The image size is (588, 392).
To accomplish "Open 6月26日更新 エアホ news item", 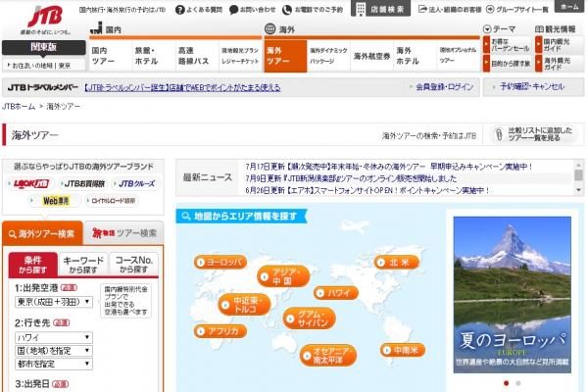I will pyautogui.click(x=367, y=190).
